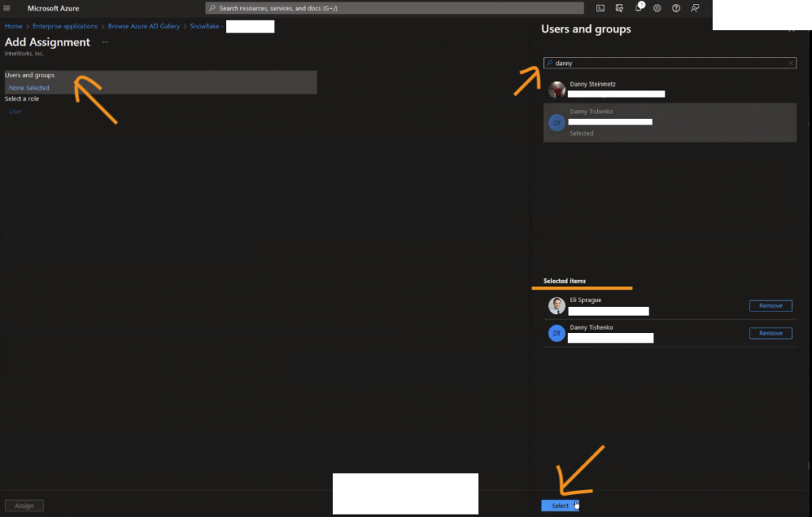This screenshot has height=517, width=812.
Task: Click Microsoft Azure to go home
Action: [52, 8]
